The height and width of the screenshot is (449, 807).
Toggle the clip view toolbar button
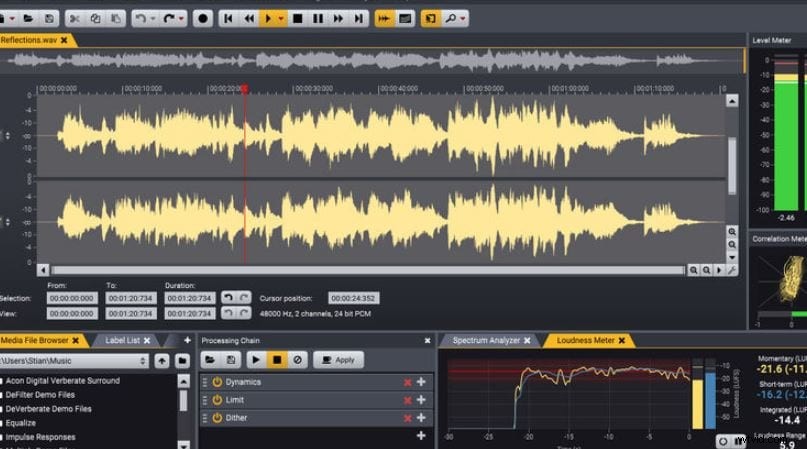click(x=405, y=19)
